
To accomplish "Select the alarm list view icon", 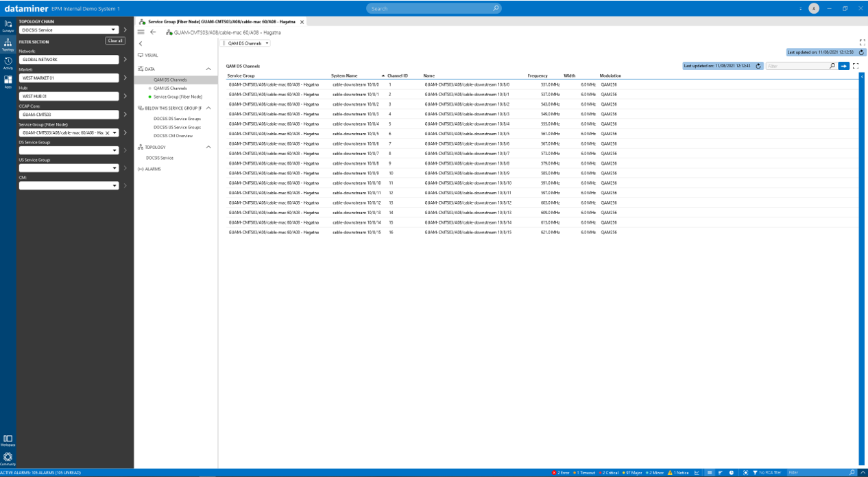I will (710, 473).
